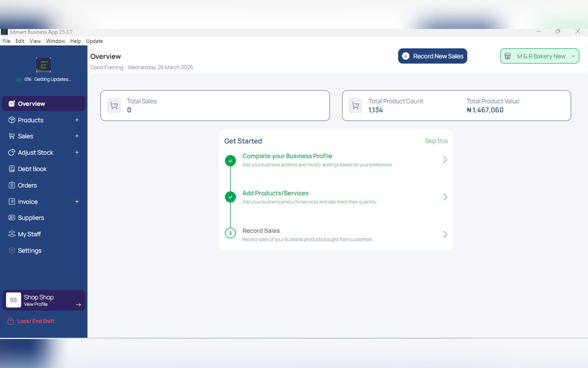Open the File menu
This screenshot has height=368, width=588.
(6, 41)
